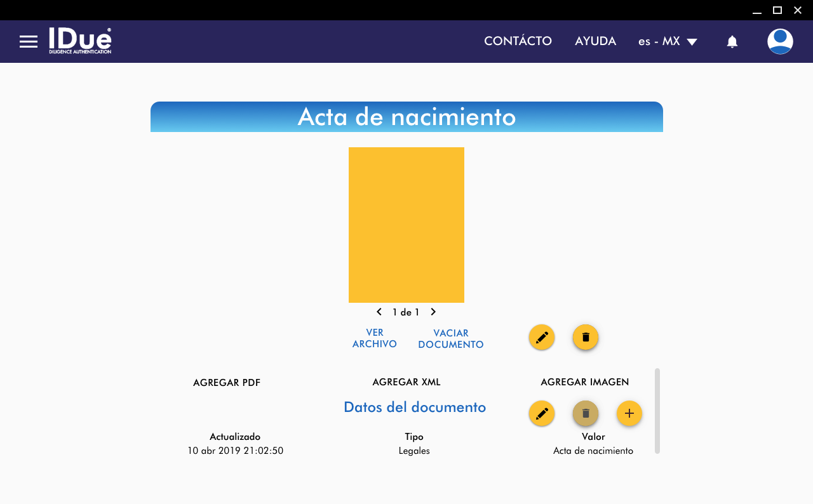813x504 pixels.
Task: Open the hamburger navigation menu
Action: point(29,42)
